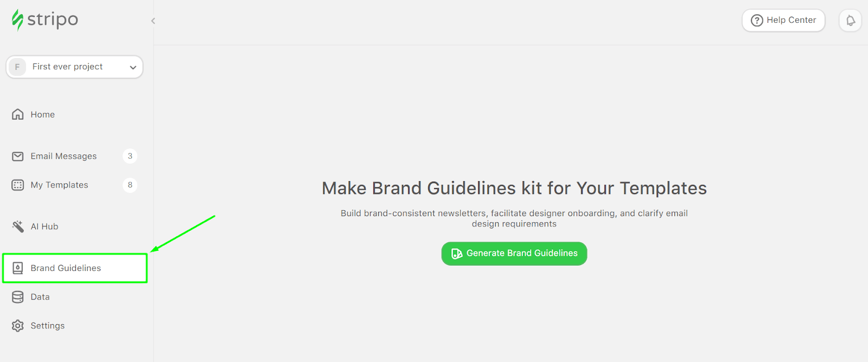Screen dimensions: 868x362
Task: Collapse the sidebar with the chevron
Action: (x=152, y=21)
